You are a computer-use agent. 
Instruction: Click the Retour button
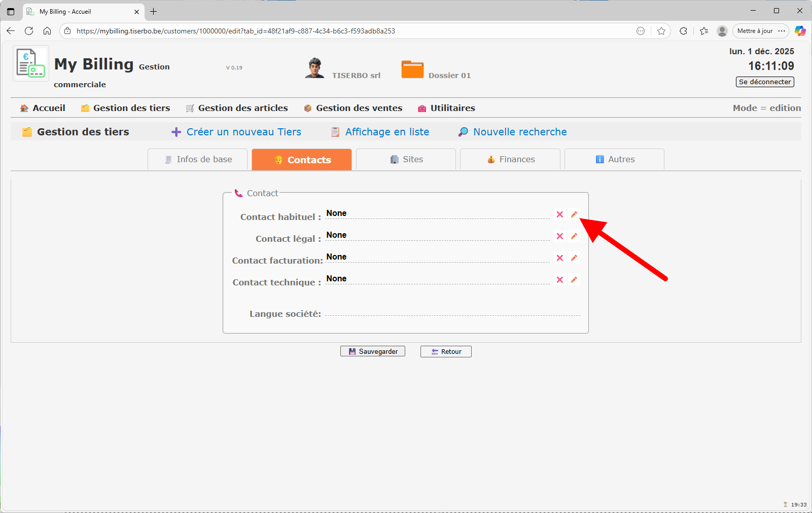446,351
